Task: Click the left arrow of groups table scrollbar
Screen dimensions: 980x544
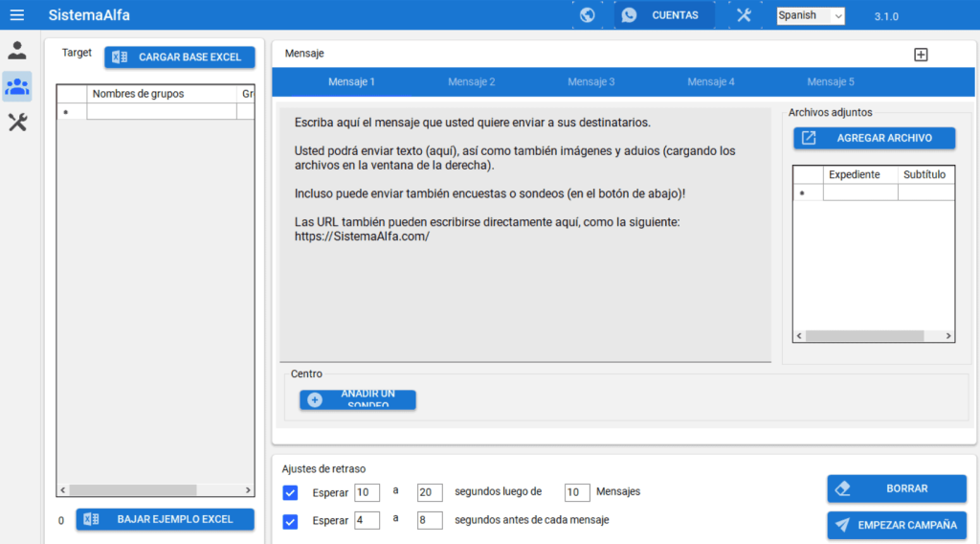Action: coord(62,490)
